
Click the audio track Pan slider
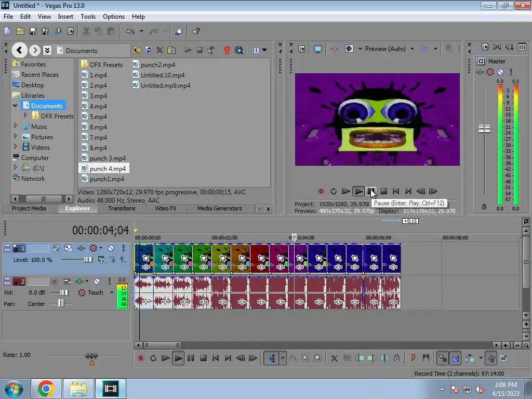(61, 303)
